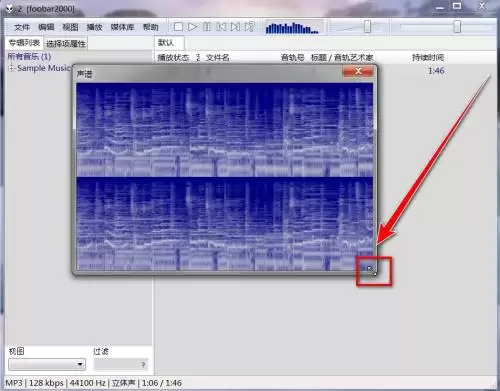This screenshot has width=500, height=391.
Task: Click the seekbar position handle
Action: pyautogui.click(x=457, y=27)
